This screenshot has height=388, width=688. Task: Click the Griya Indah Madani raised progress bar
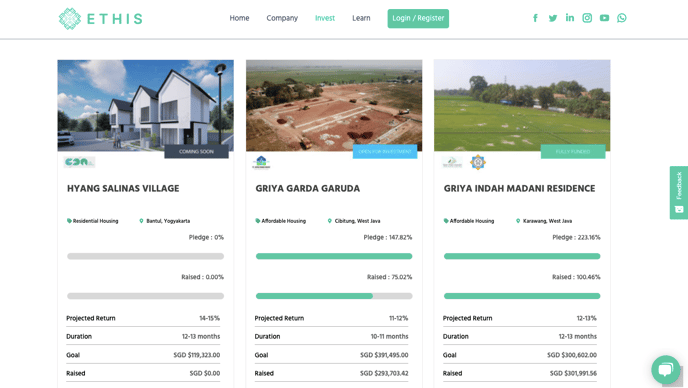click(522, 296)
